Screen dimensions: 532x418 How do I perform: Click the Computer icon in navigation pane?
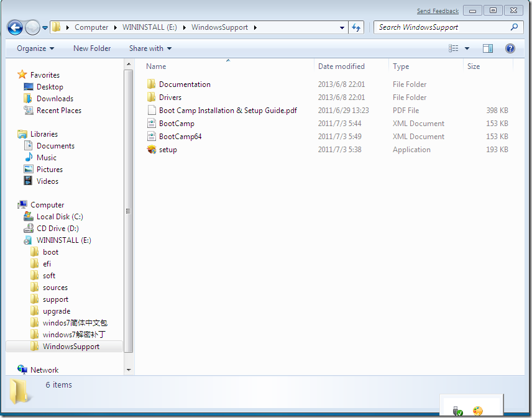[22, 205]
